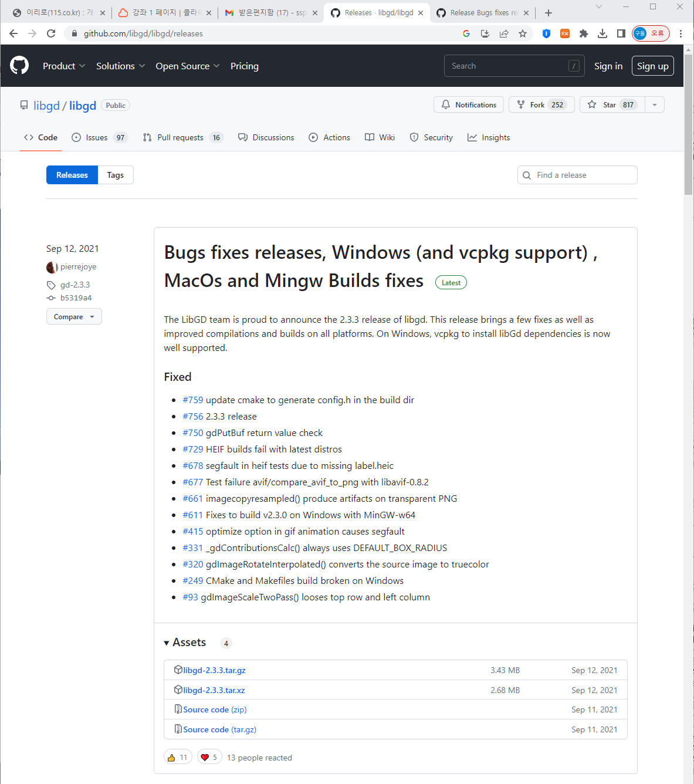This screenshot has width=694, height=784.
Task: Expand the Solutions menu
Action: click(x=120, y=66)
